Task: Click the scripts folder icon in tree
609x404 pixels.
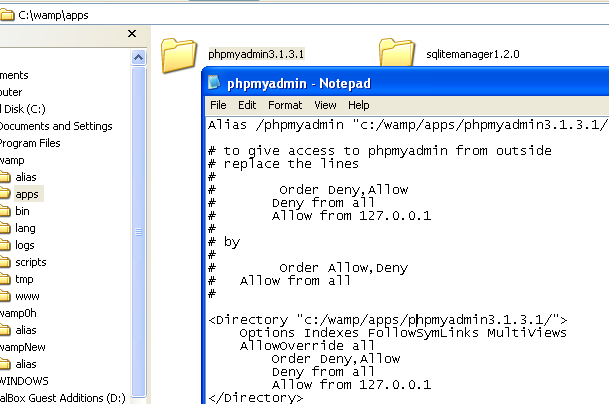Action: tap(5, 262)
